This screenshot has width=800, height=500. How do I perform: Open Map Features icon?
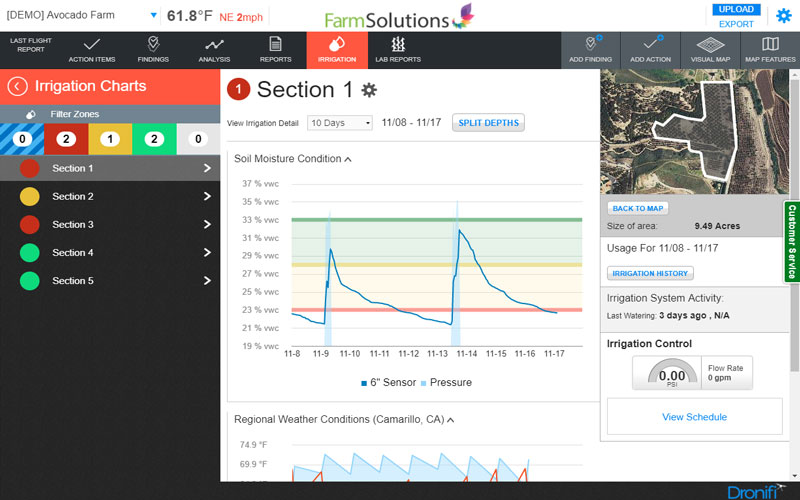(x=770, y=45)
